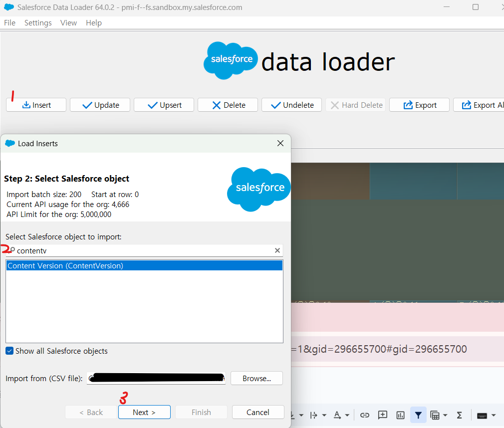Screen dimensions: 504x428
Task: Click the Step 2 heading text
Action: point(66,179)
